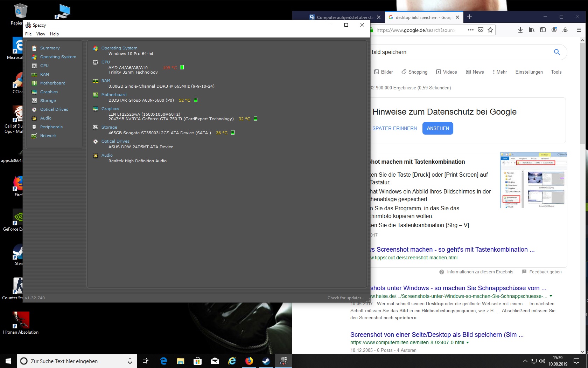The width and height of the screenshot is (588, 368).
Task: Toggle Firefox sidebar icon
Action: (543, 30)
